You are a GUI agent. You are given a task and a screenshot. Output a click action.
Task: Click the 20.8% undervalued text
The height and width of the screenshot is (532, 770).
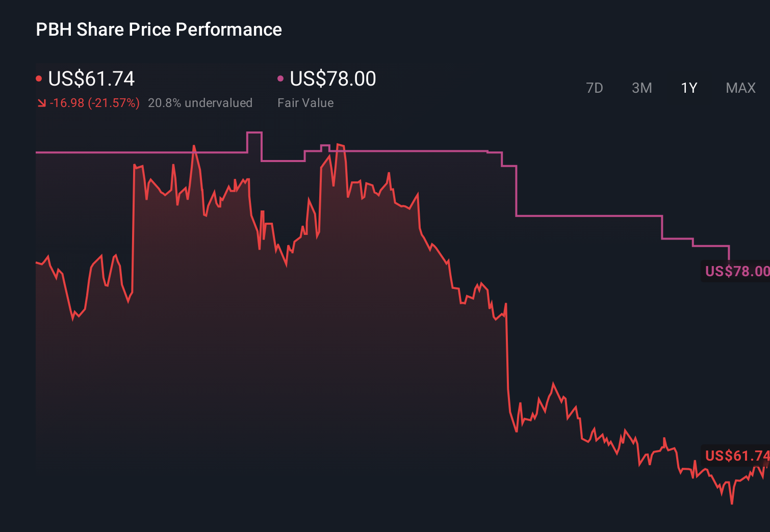pyautogui.click(x=200, y=102)
